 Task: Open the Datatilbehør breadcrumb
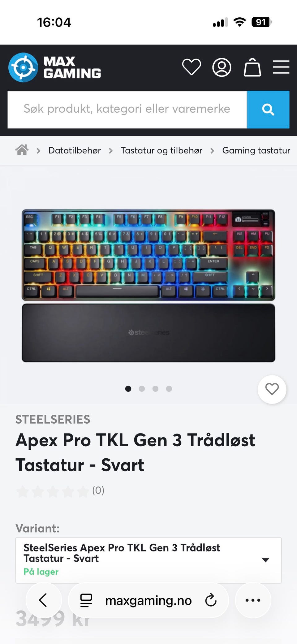[75, 150]
